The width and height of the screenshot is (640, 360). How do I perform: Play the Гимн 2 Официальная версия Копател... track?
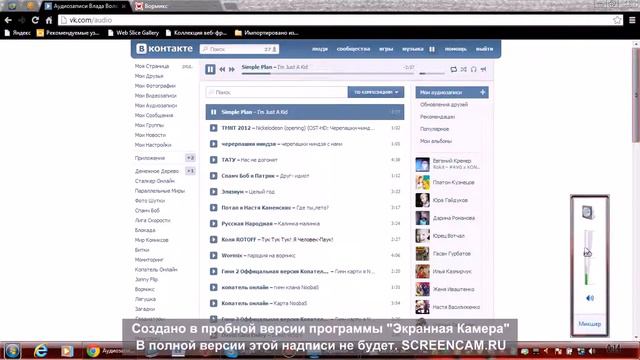pos(213,271)
